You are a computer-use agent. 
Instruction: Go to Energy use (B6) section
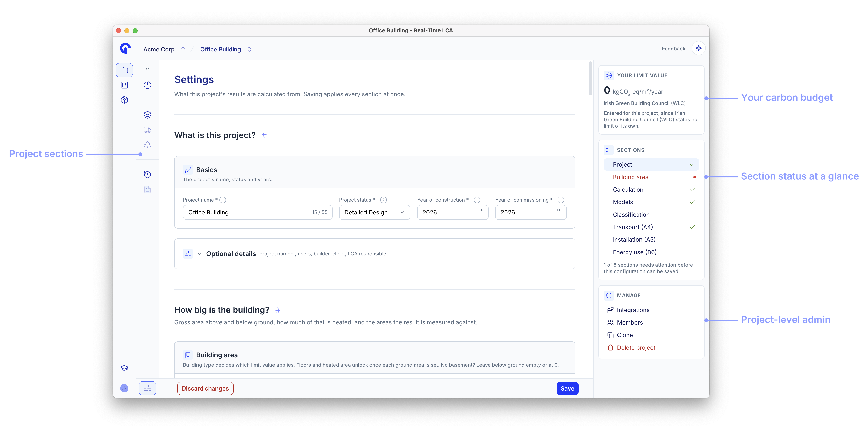tap(651, 252)
